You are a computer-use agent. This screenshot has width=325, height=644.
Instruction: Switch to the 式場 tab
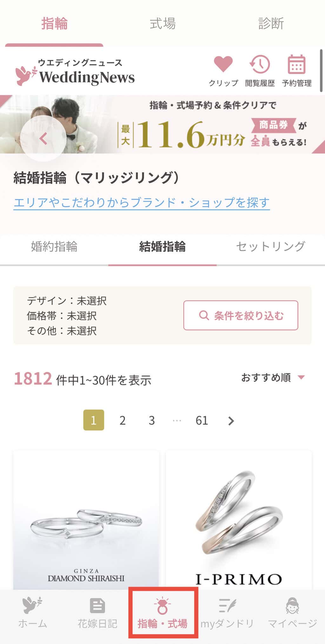pos(162,24)
